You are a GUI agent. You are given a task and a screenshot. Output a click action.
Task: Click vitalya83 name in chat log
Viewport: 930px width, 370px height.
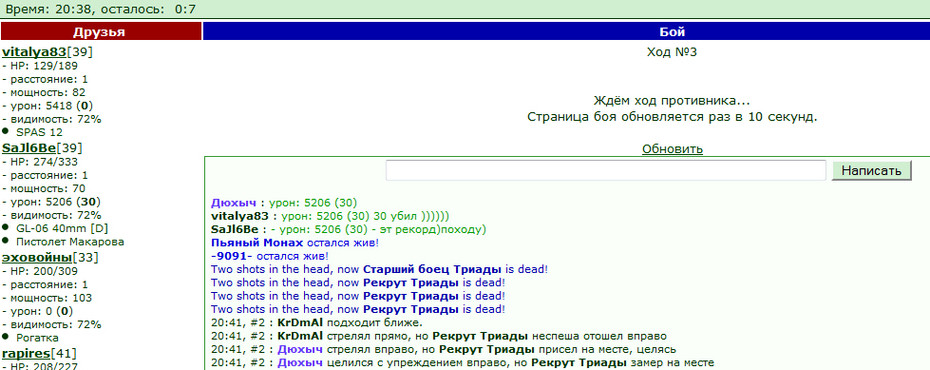tap(240, 216)
